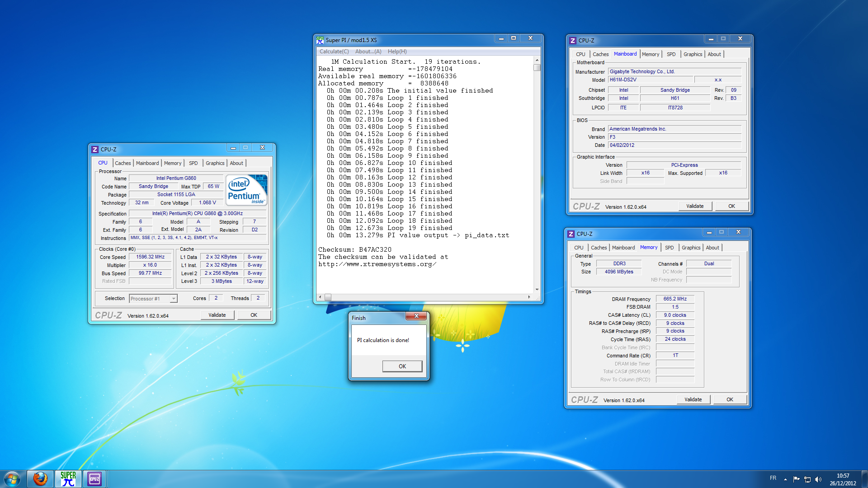
Task: Select About tab in Memory CPU-Z window
Action: [712, 248]
